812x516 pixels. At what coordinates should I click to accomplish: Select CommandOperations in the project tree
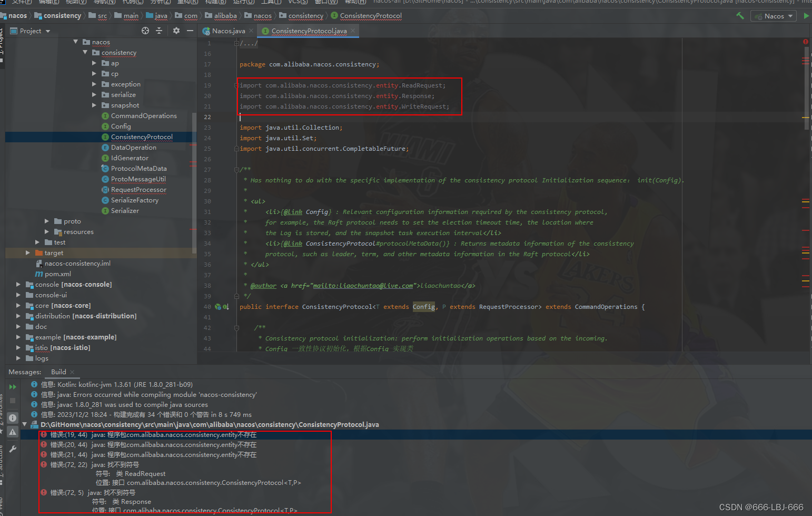click(144, 116)
